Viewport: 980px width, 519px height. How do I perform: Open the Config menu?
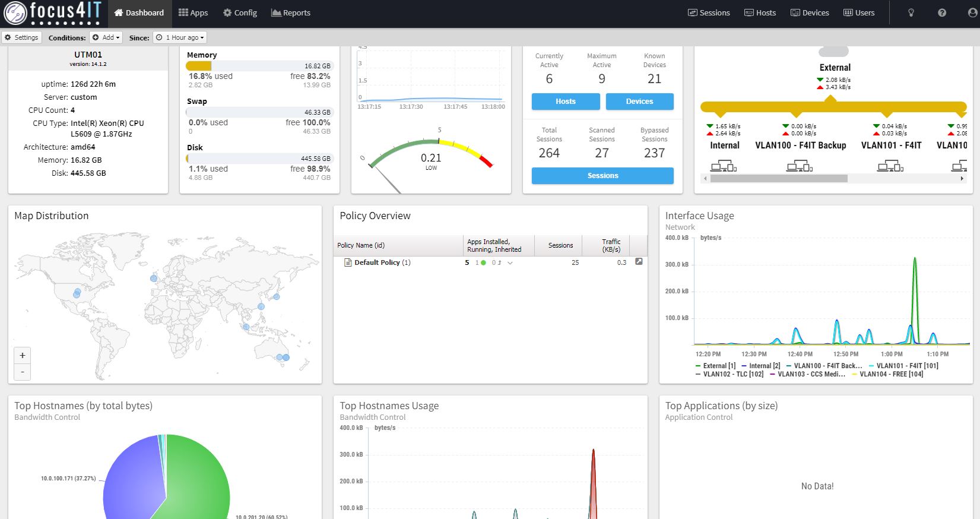click(x=240, y=13)
